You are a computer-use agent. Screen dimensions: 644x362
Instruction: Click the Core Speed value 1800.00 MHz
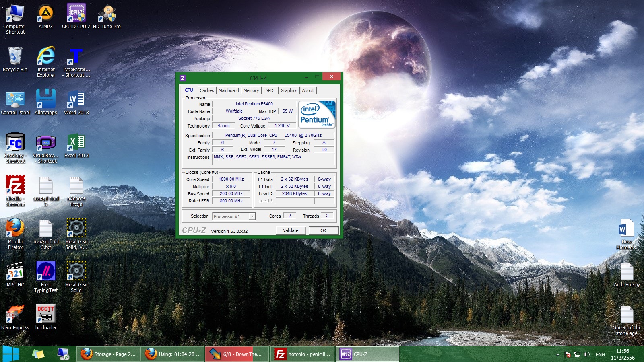coord(231,179)
